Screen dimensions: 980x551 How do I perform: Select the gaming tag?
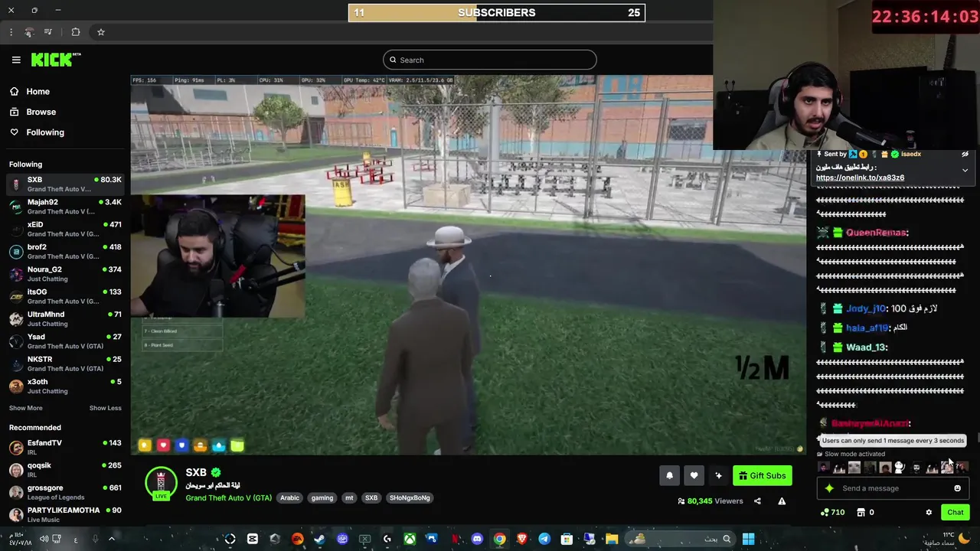pos(322,497)
